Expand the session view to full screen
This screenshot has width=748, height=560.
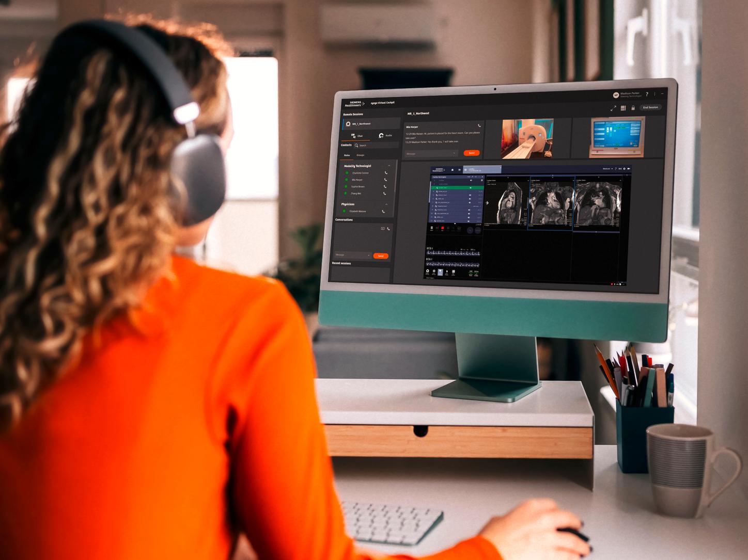pyautogui.click(x=613, y=108)
